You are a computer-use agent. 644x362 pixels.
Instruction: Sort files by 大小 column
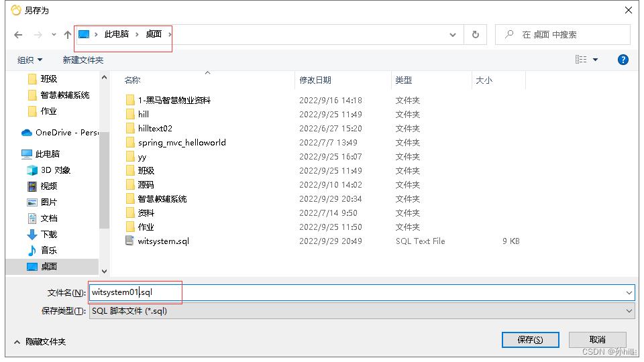(x=484, y=80)
